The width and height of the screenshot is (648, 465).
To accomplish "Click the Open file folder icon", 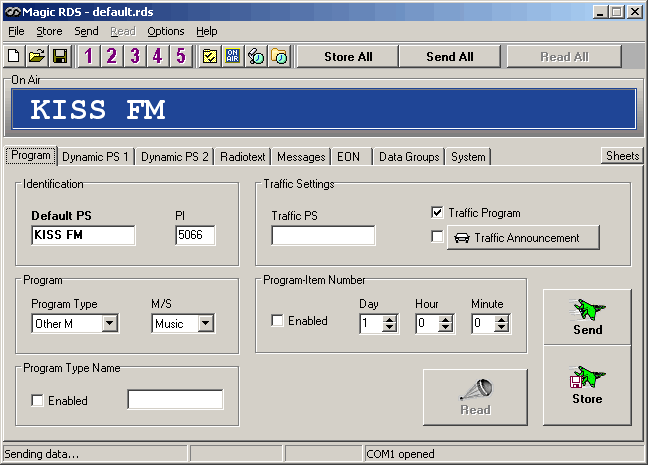I will pyautogui.click(x=37, y=56).
